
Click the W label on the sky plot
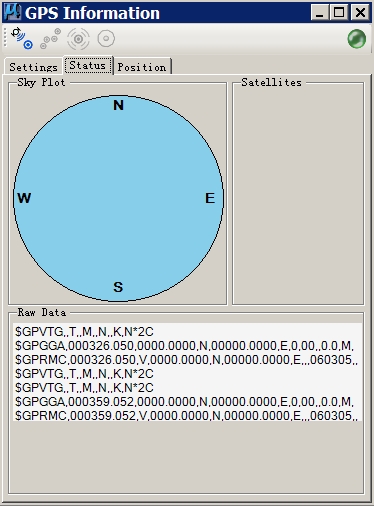point(24,198)
